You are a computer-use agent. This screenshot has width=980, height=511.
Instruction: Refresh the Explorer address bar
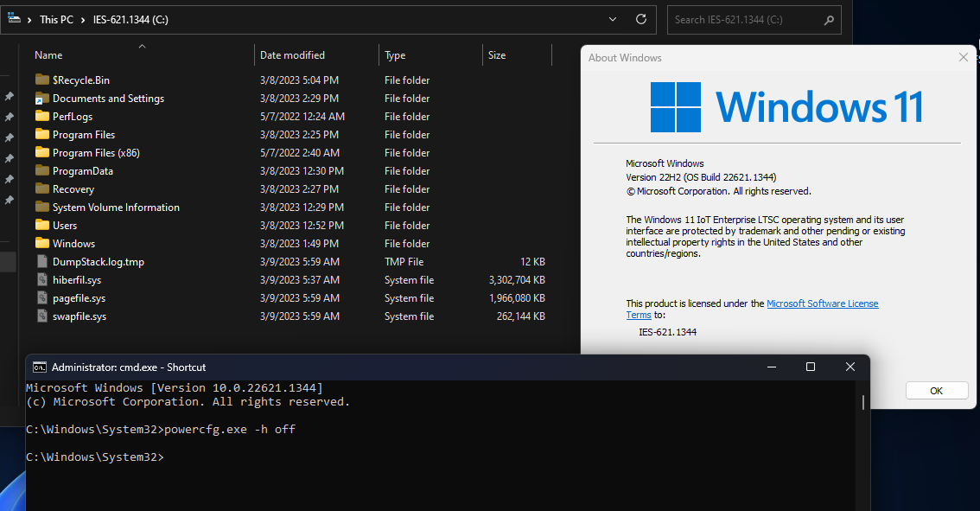point(640,19)
